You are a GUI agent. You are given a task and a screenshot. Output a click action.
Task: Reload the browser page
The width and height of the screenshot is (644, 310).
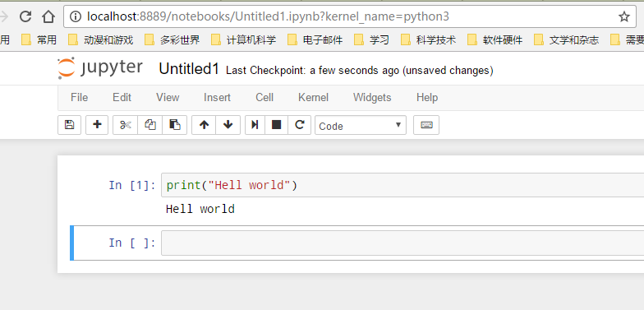pyautogui.click(x=25, y=16)
